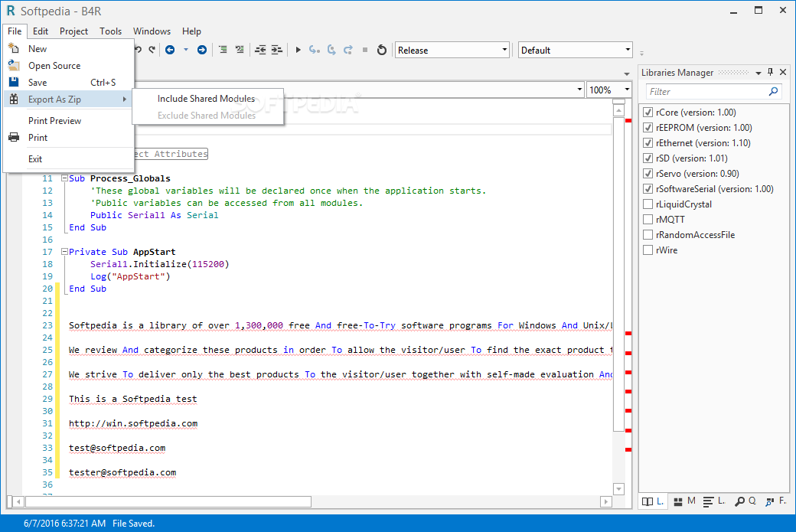Select Include Shared Modules submenu item

(x=207, y=99)
